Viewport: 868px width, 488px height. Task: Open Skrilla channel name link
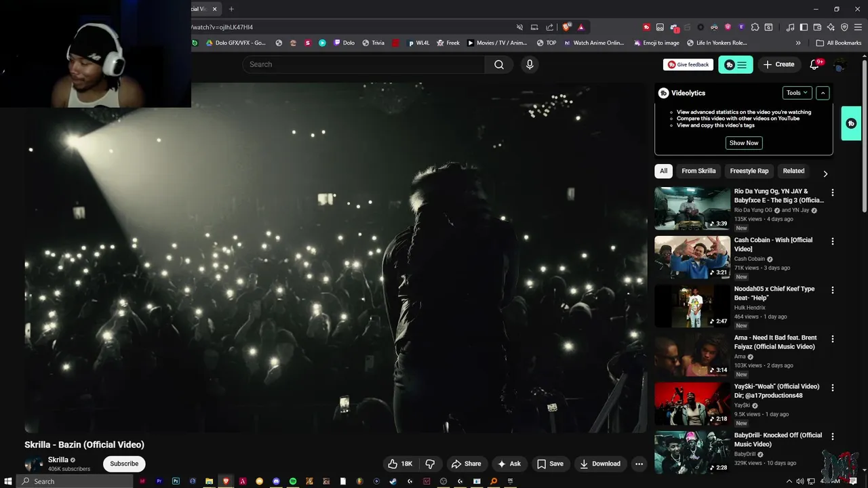[x=58, y=460]
